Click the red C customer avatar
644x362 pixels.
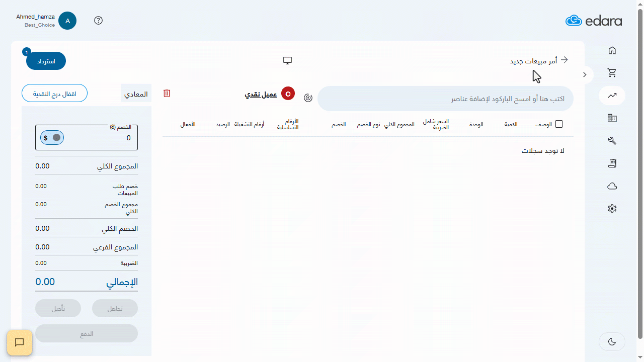(288, 94)
